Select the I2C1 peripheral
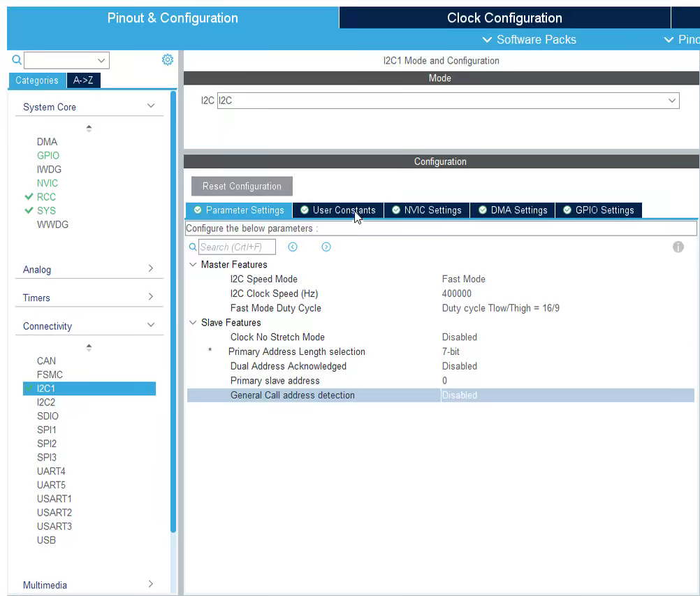700x596 pixels. [89, 388]
